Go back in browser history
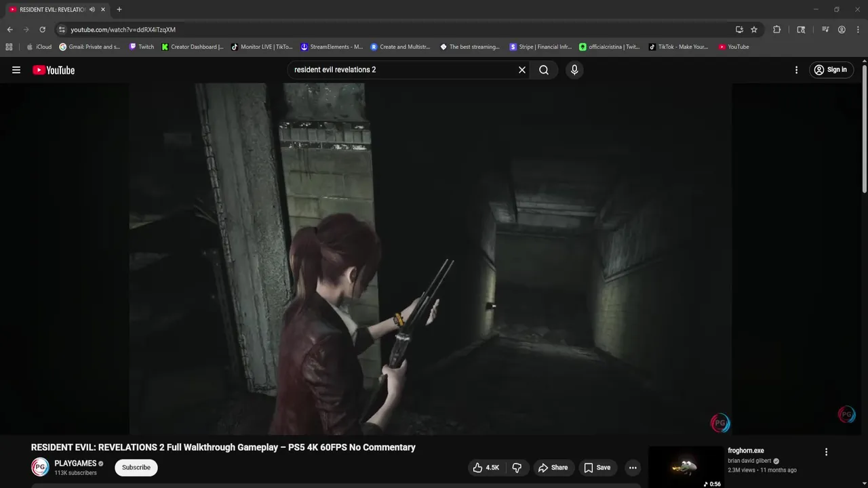The image size is (868, 488). (9, 30)
